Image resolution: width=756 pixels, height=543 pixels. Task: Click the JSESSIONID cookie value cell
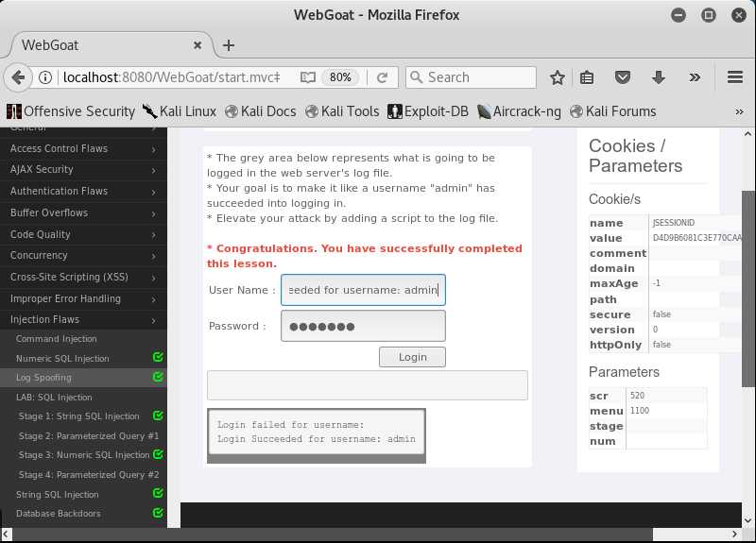696,238
